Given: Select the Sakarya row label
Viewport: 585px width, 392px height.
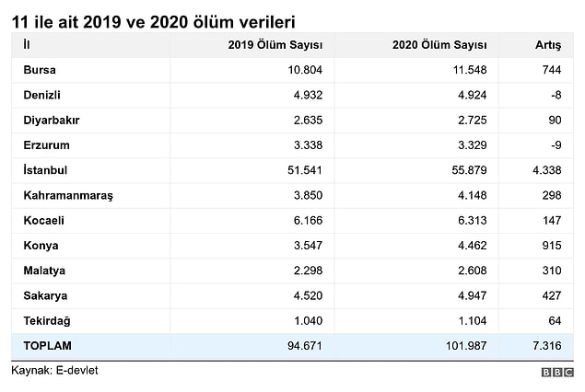Looking at the screenshot, I should (x=45, y=296).
